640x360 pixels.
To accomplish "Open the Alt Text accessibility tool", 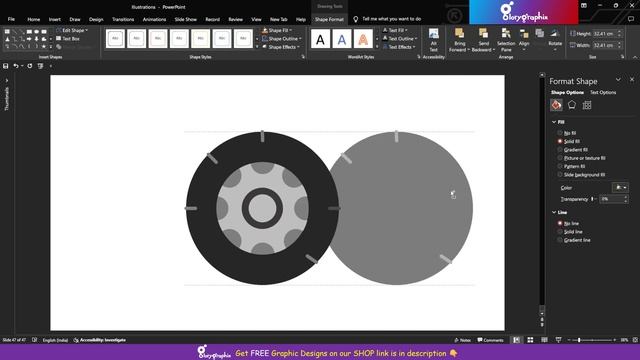I will click(433, 40).
